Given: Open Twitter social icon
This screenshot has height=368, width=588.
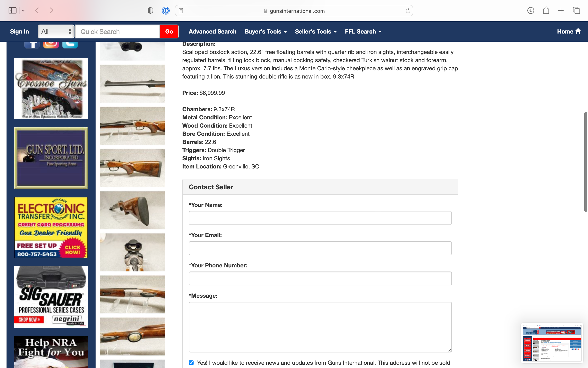Looking at the screenshot, I should click(x=70, y=45).
